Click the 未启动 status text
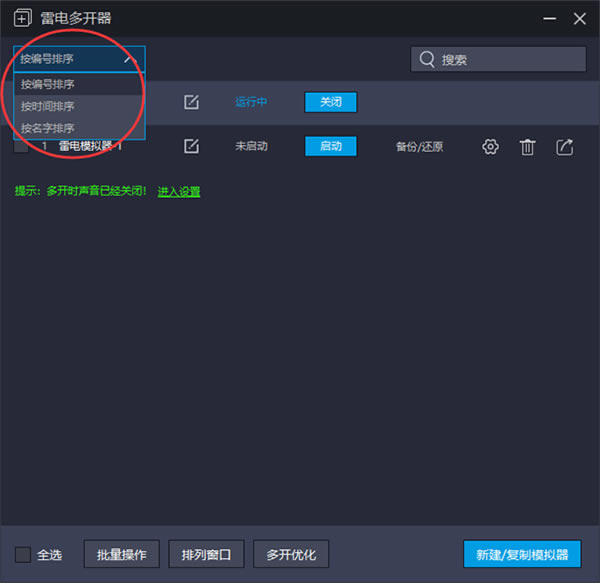 pyautogui.click(x=251, y=146)
